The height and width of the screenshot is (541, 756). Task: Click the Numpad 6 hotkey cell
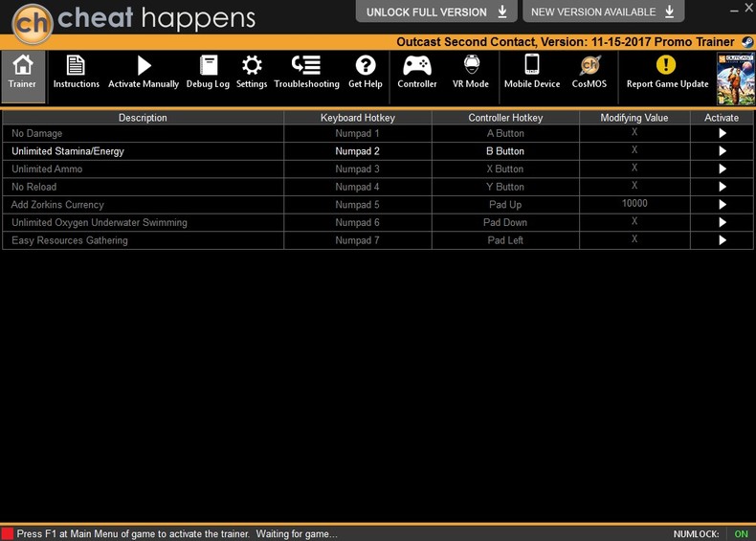coord(358,223)
